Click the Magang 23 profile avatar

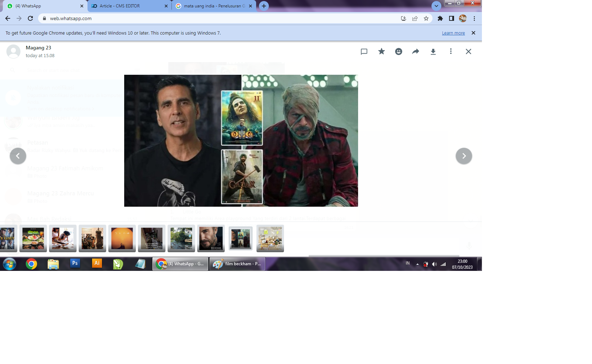point(13,51)
